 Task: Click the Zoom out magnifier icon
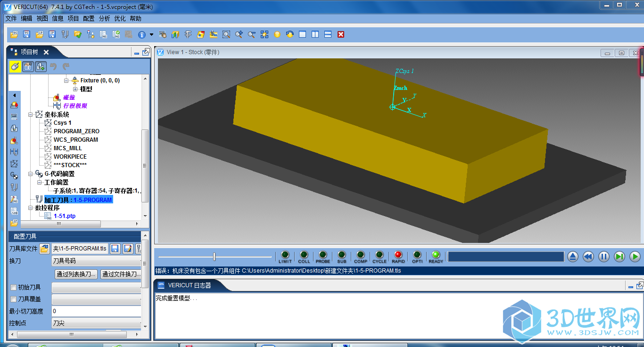tap(252, 34)
